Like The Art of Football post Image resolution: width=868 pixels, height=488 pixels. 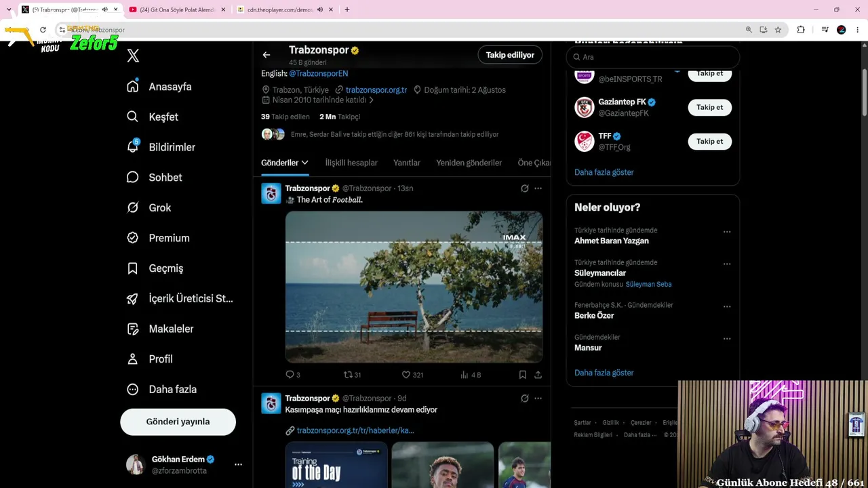tap(412, 374)
